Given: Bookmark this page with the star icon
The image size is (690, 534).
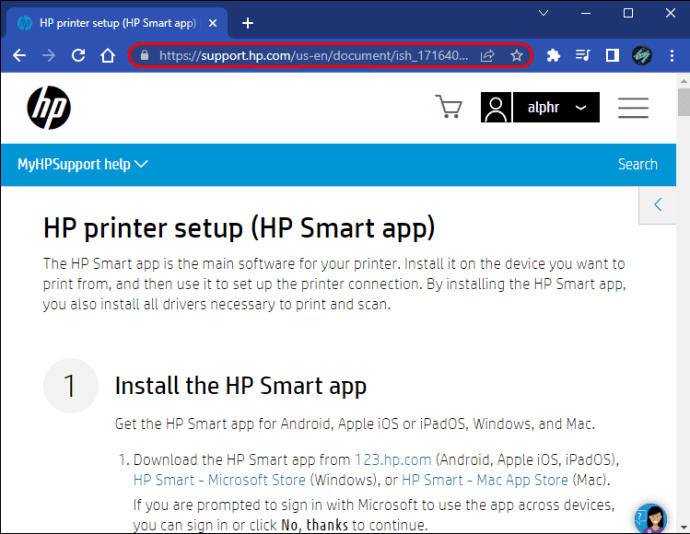Looking at the screenshot, I should point(517,55).
